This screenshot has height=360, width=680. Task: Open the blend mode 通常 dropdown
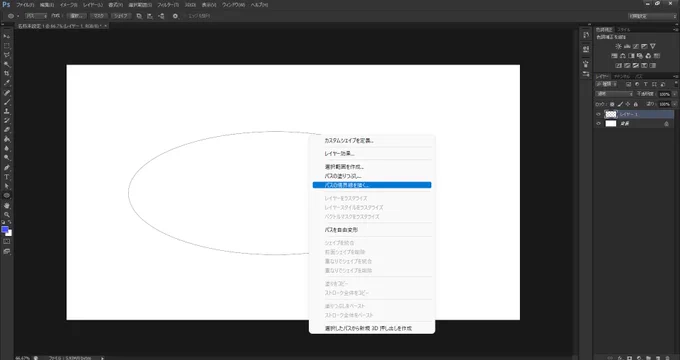click(x=614, y=94)
